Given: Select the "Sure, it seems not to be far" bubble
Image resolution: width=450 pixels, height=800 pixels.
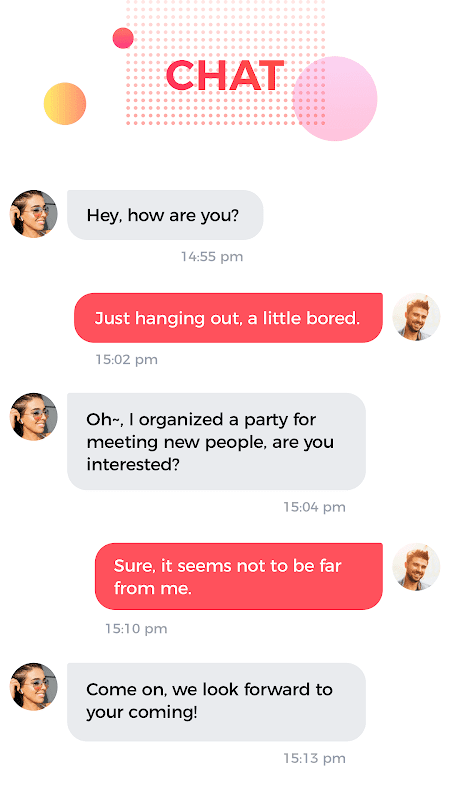Looking at the screenshot, I should [x=239, y=576].
